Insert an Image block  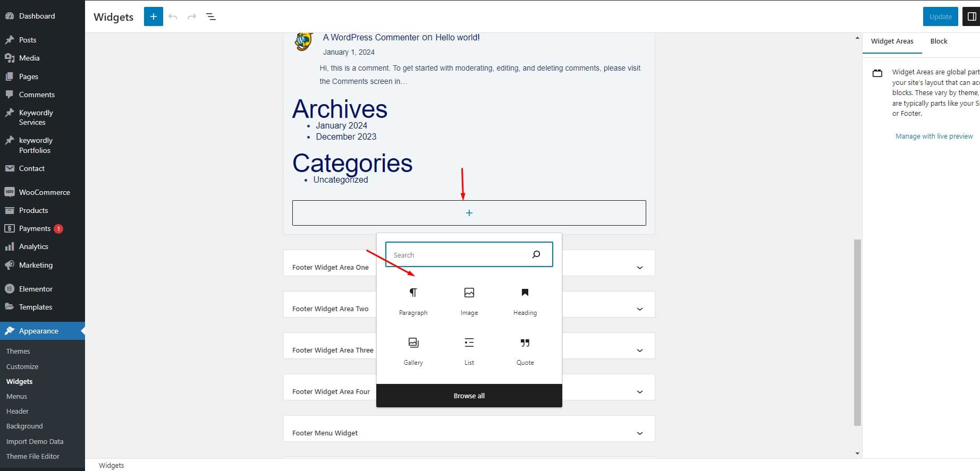click(469, 301)
